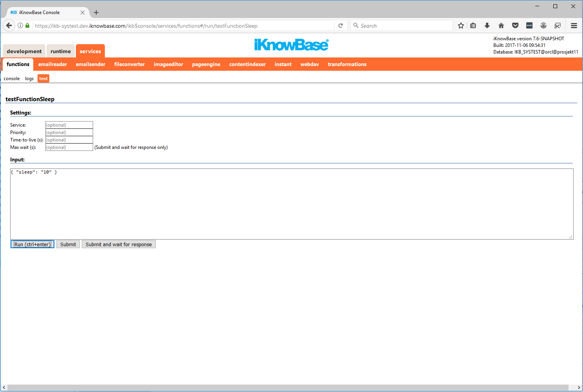
Task: Click the browser back arrow button
Action: (9, 26)
